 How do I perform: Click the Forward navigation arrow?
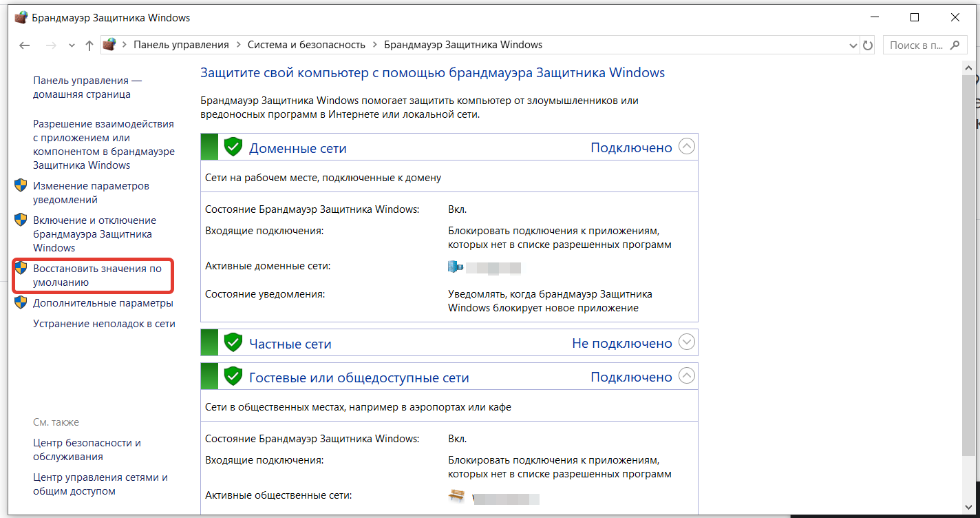pos(50,45)
